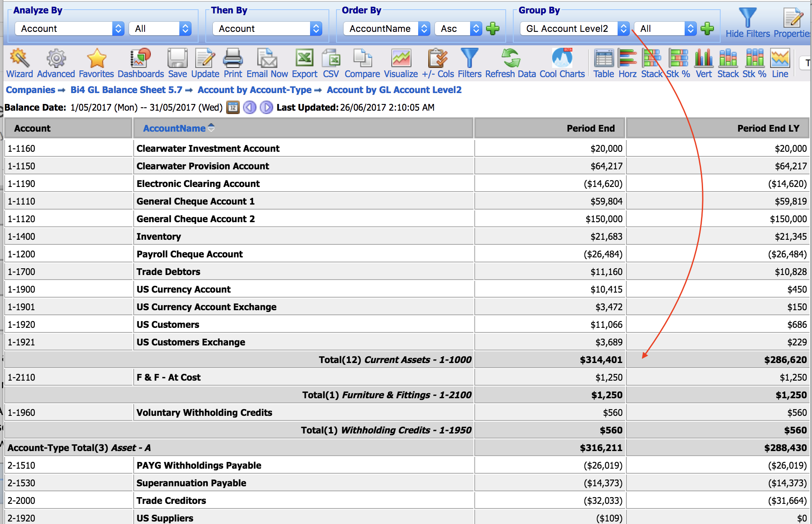Open the Wizard tool
The height and width of the screenshot is (524, 812).
[19, 63]
